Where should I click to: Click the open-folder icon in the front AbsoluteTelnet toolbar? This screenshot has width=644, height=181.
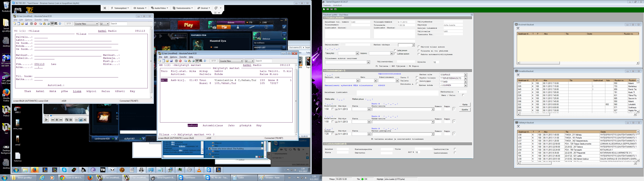coord(167,61)
